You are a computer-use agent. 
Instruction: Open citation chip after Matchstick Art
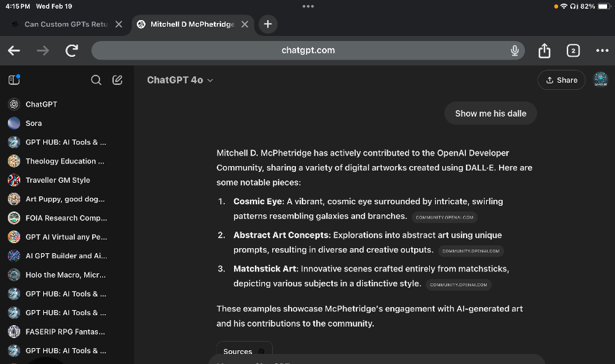(458, 285)
